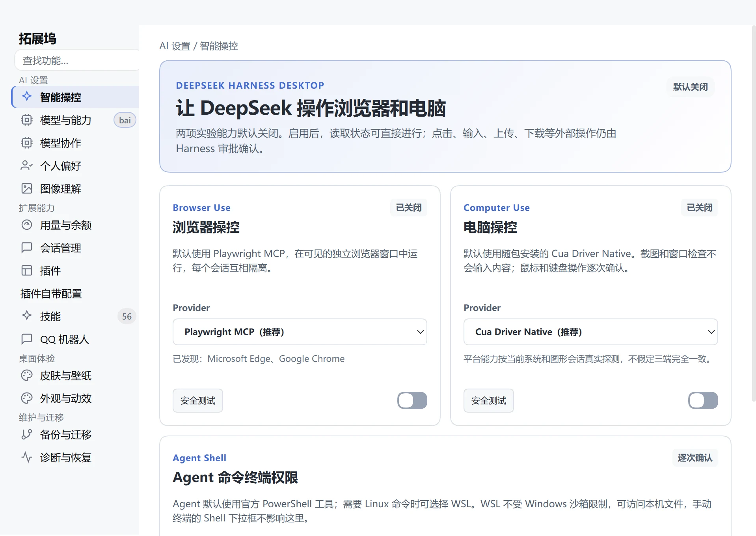Open the Playwright MCP provider dropdown
The width and height of the screenshot is (756, 536).
(300, 332)
